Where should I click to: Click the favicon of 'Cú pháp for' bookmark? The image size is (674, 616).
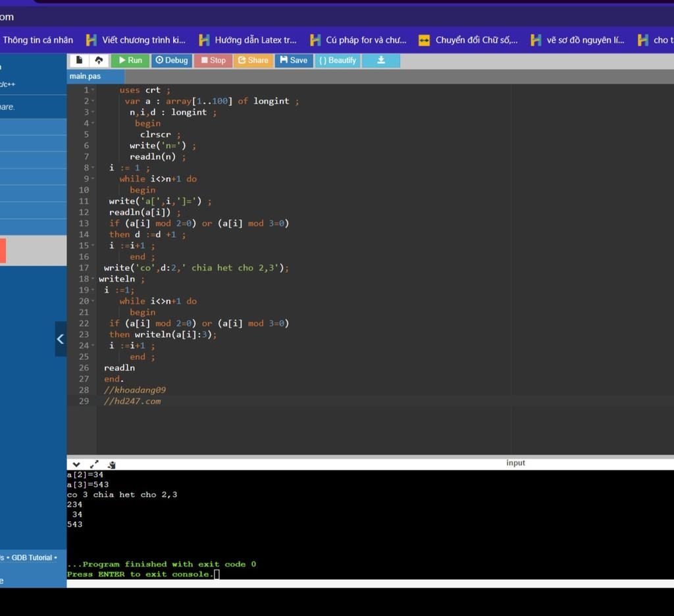pos(315,40)
